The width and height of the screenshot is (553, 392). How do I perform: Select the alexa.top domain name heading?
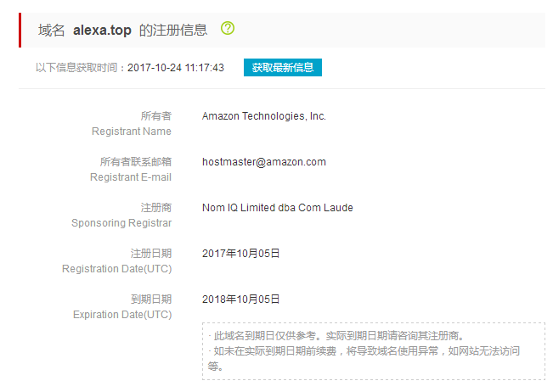[102, 31]
